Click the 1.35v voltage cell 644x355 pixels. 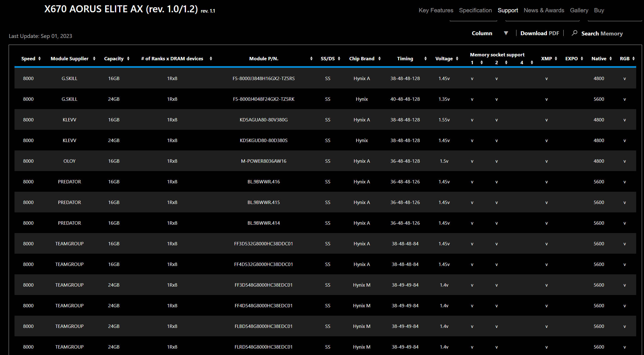[444, 99]
